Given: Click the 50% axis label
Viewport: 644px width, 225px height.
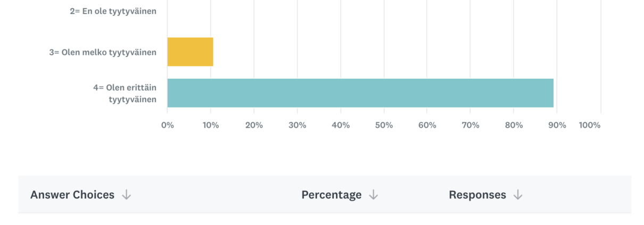Looking at the screenshot, I should [x=384, y=126].
